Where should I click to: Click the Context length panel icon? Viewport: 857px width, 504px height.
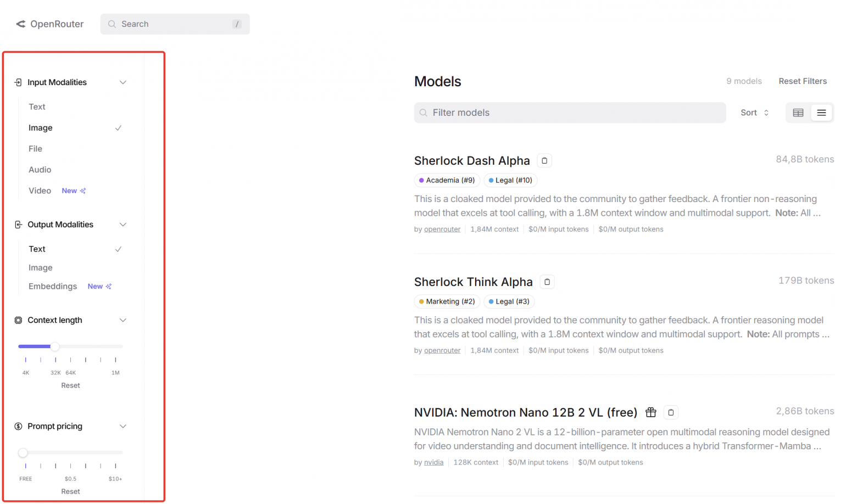coord(17,320)
